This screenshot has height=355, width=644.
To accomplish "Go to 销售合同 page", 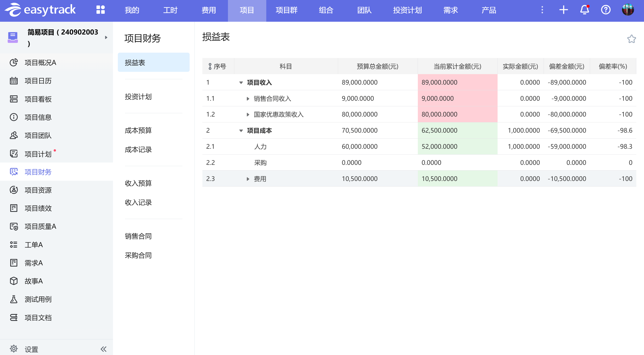I will tap(138, 236).
